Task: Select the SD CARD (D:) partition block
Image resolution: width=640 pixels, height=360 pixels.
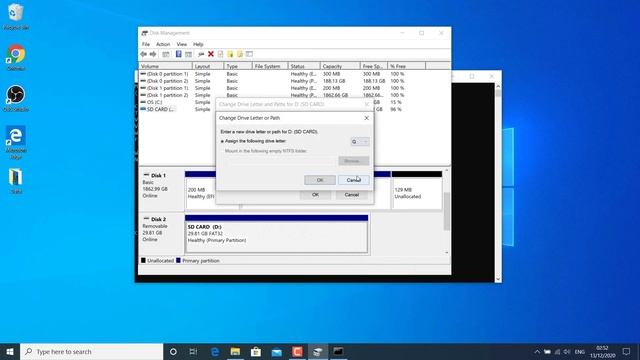Action: point(276,234)
